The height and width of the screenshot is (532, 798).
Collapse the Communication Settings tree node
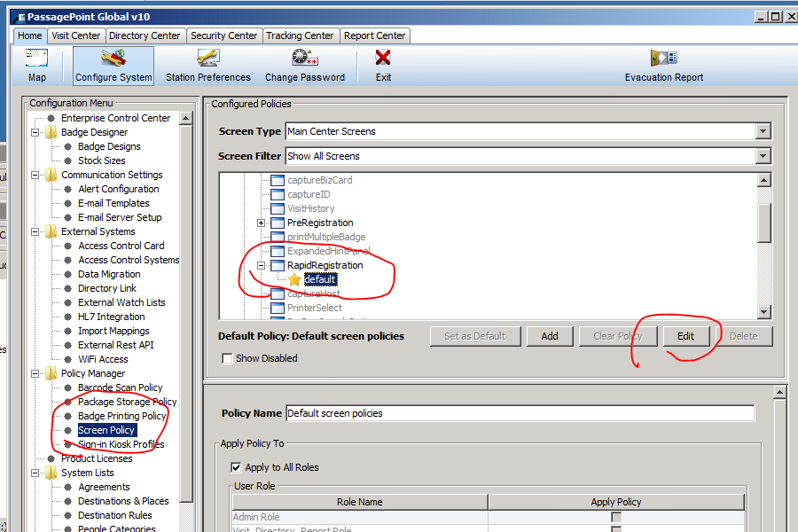click(x=35, y=175)
